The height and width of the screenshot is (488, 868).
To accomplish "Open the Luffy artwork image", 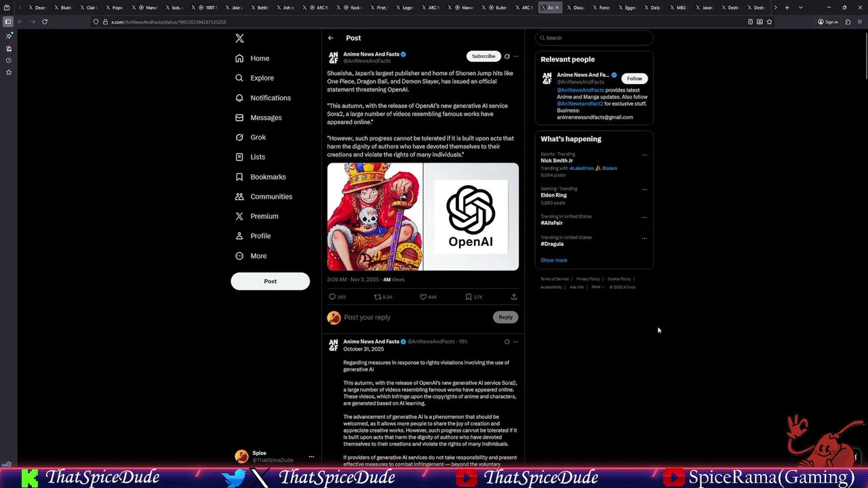I will pos(374,217).
